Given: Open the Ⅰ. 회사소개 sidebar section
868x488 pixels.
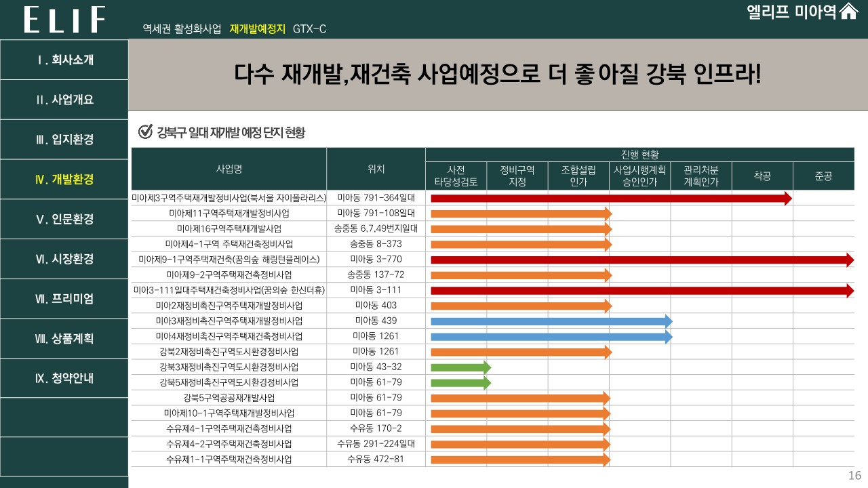Looking at the screenshot, I should click(x=64, y=60).
